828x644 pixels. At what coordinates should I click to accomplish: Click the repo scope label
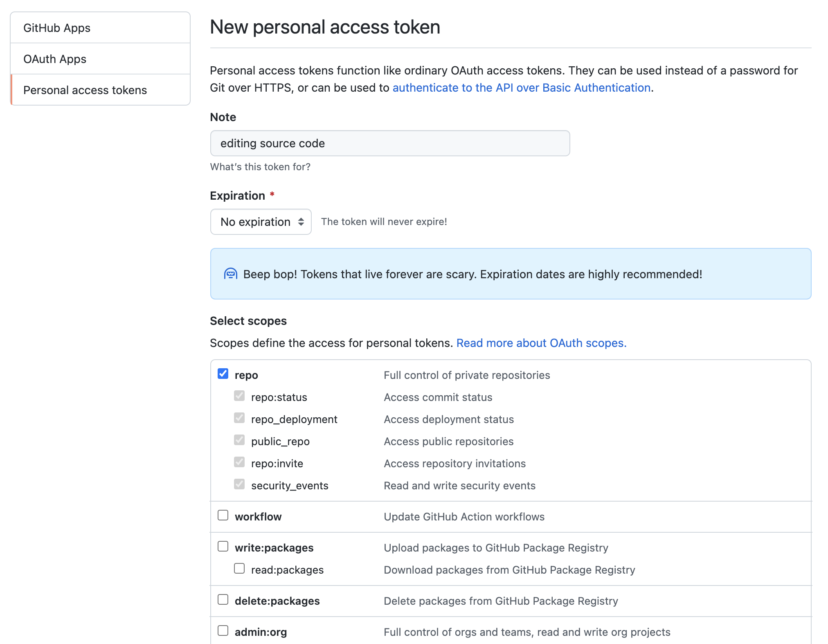tap(246, 375)
